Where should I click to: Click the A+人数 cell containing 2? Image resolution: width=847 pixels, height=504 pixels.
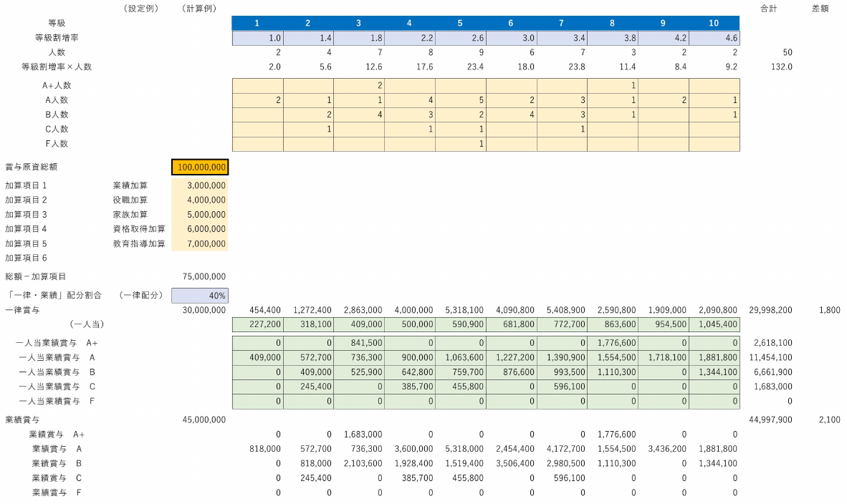pyautogui.click(x=358, y=85)
